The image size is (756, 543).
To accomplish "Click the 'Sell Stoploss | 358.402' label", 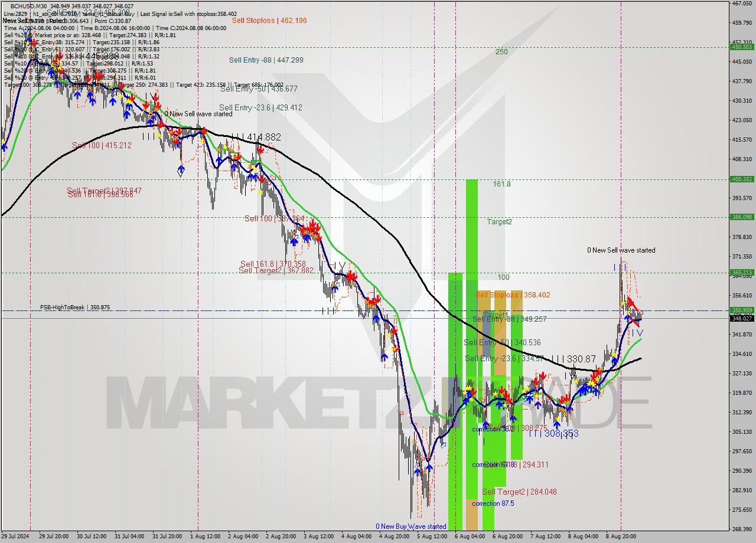I will coord(513,295).
